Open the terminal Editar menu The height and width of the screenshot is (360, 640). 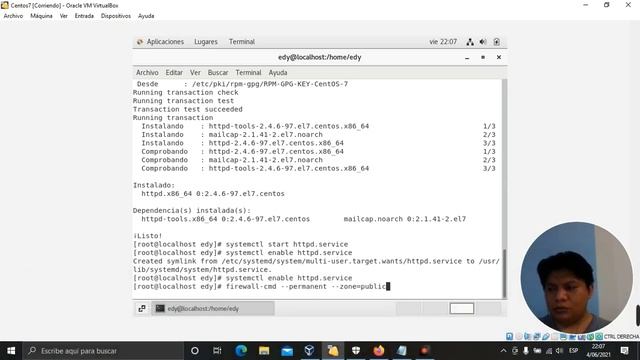(174, 72)
